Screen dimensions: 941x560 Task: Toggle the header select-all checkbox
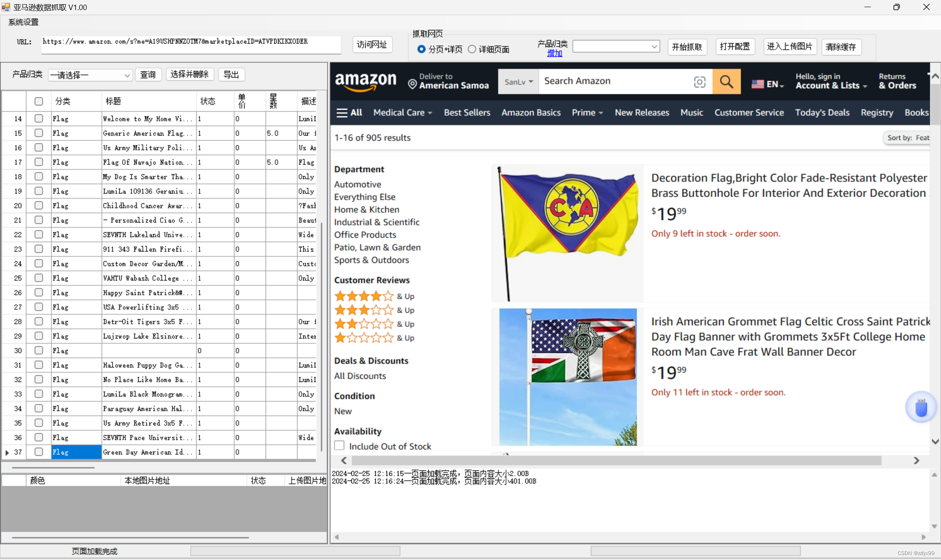tap(39, 101)
